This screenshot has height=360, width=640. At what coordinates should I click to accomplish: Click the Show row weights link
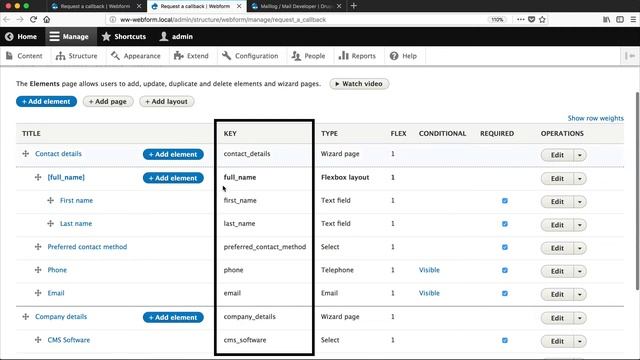click(x=596, y=118)
